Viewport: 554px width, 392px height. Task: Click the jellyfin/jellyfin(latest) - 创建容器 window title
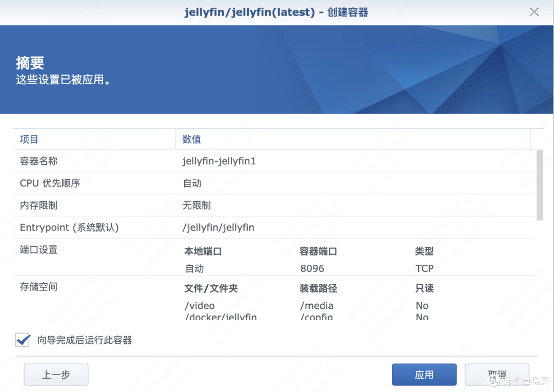pyautogui.click(x=276, y=12)
